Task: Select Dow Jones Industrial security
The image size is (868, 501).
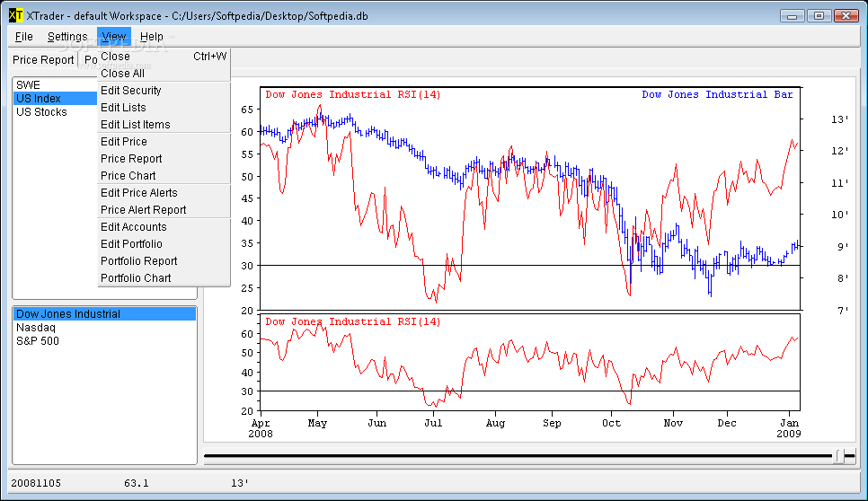Action: [x=104, y=314]
